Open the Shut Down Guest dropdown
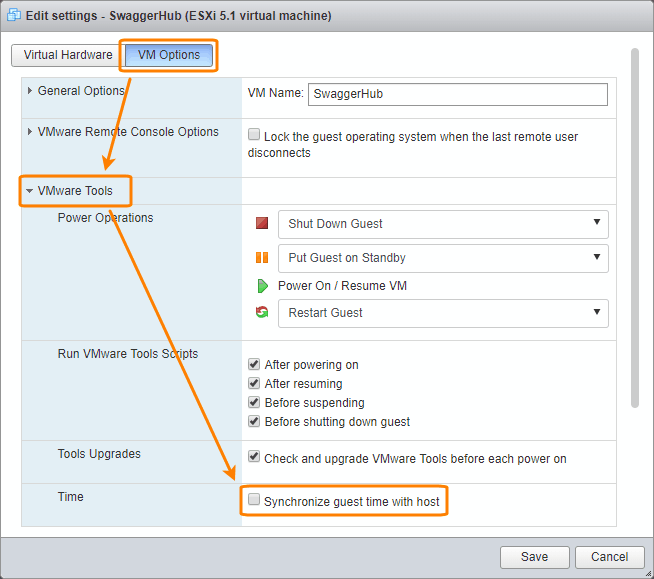The width and height of the screenshot is (654, 579). (443, 224)
